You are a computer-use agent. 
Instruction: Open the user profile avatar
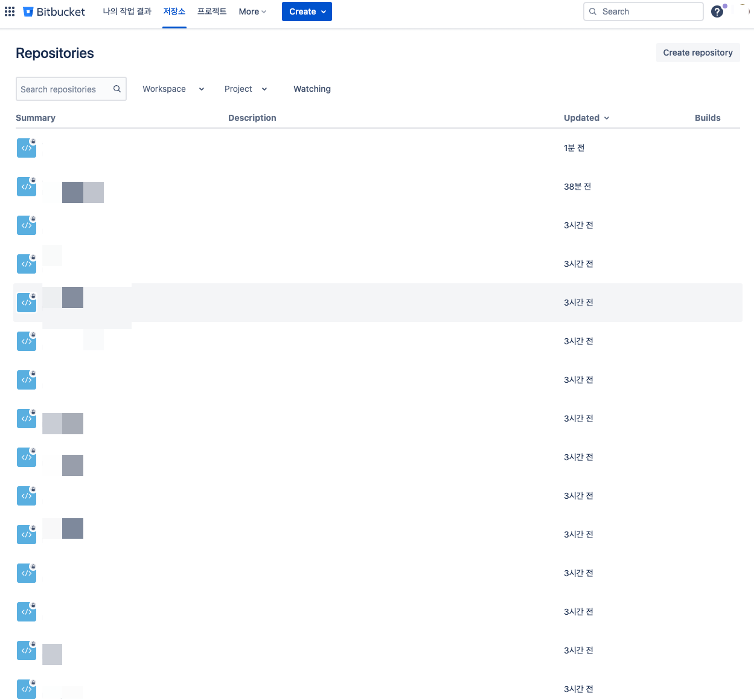743,11
